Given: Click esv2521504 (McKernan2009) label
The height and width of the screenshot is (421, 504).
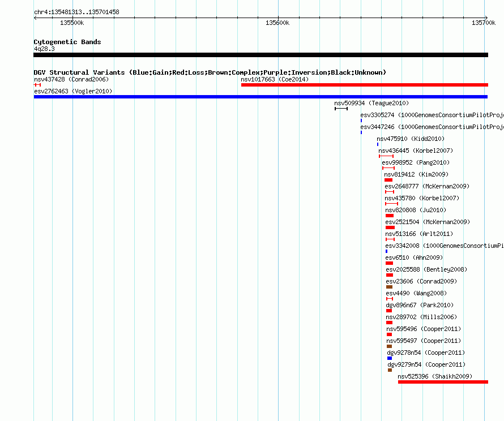Looking at the screenshot, I should click(428, 222).
